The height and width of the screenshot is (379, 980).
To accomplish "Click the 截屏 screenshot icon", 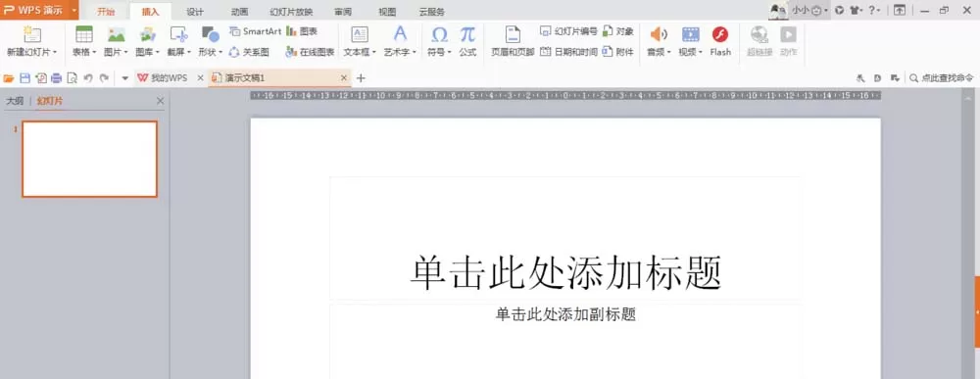I will (178, 34).
